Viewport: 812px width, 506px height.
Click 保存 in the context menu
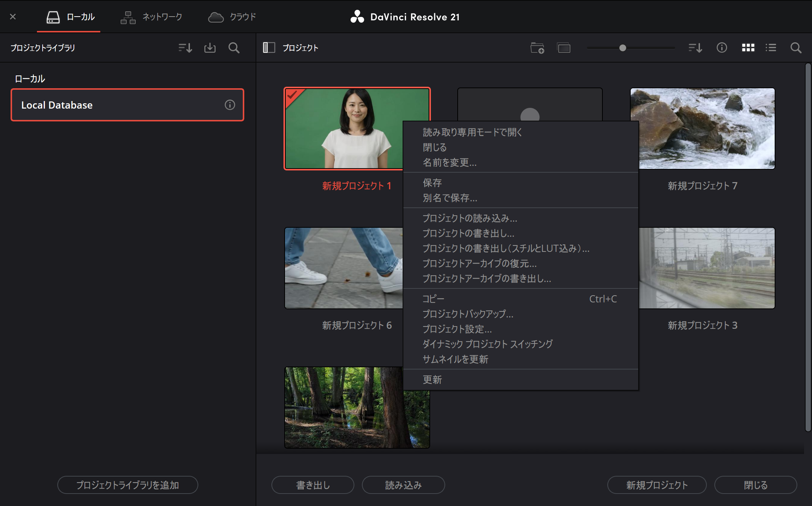point(521,183)
